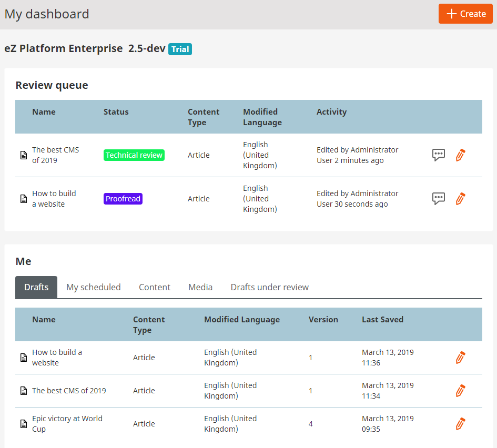Click the Trial badge next to version
497x448 pixels.
[x=180, y=49]
